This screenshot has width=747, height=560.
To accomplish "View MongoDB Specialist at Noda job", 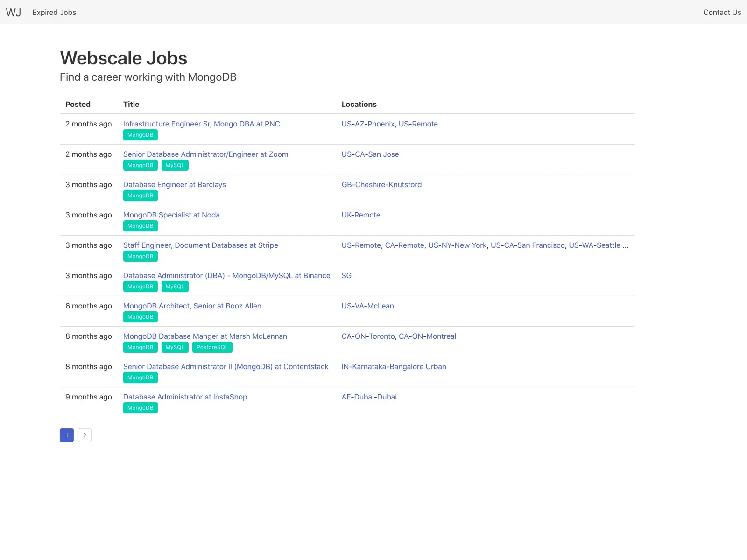I will 171,215.
